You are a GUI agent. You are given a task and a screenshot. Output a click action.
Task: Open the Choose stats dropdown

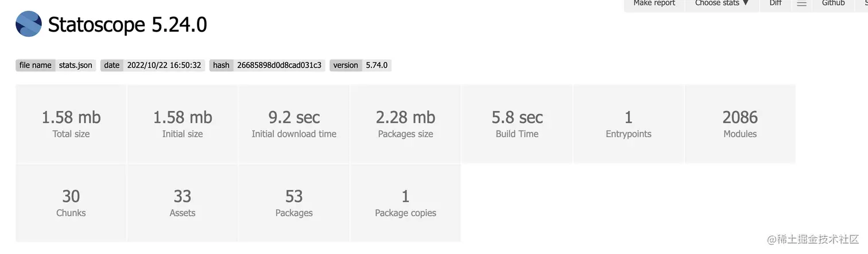coord(722,3)
